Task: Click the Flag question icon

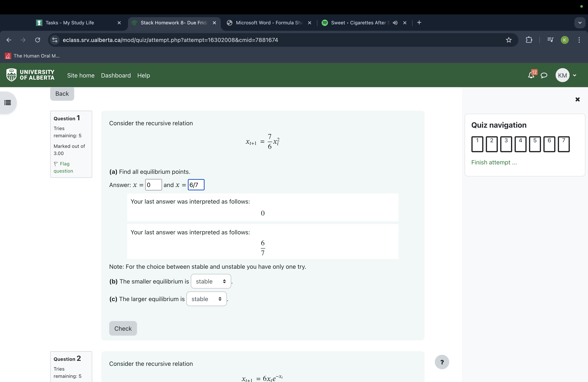Action: pos(56,164)
